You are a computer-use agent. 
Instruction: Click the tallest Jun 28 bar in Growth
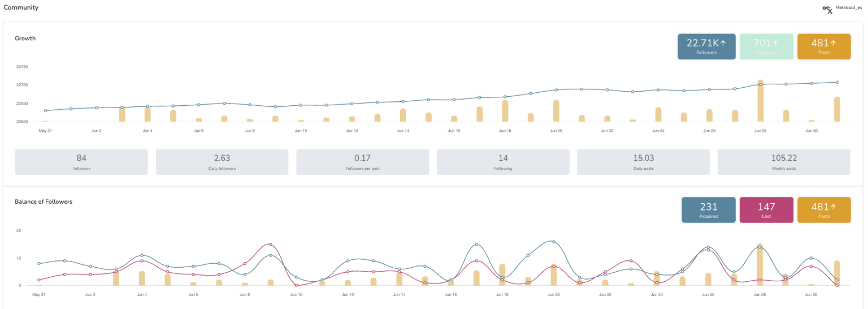pos(760,102)
